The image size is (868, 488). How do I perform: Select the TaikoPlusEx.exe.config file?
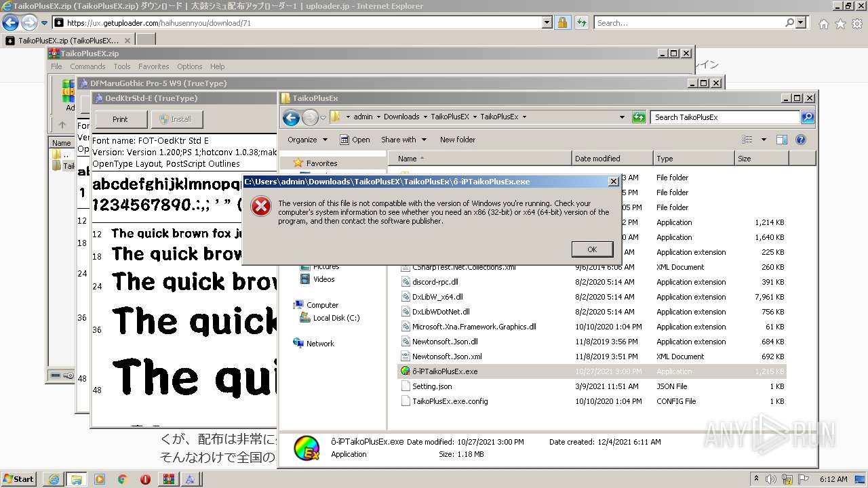point(450,401)
